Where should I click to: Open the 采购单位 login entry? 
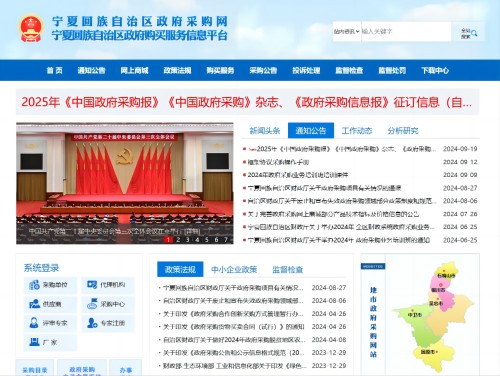pyautogui.click(x=50, y=285)
